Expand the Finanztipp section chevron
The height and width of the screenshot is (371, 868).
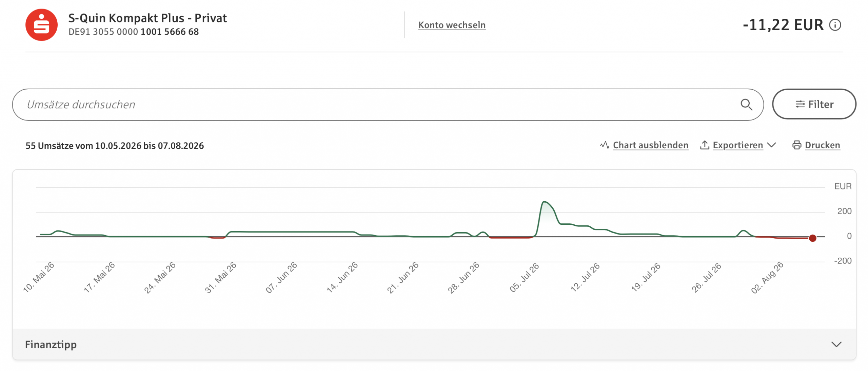(x=836, y=344)
